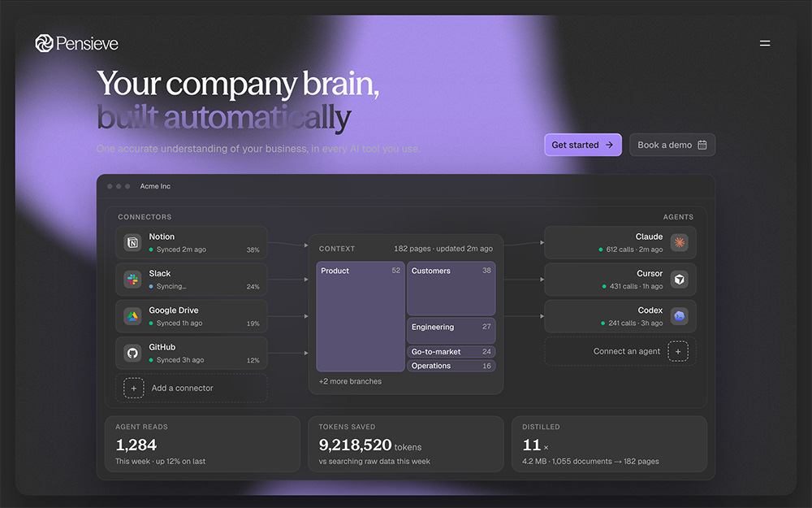Click vs searching raw data this week
The height and width of the screenshot is (508, 812).
[374, 462]
